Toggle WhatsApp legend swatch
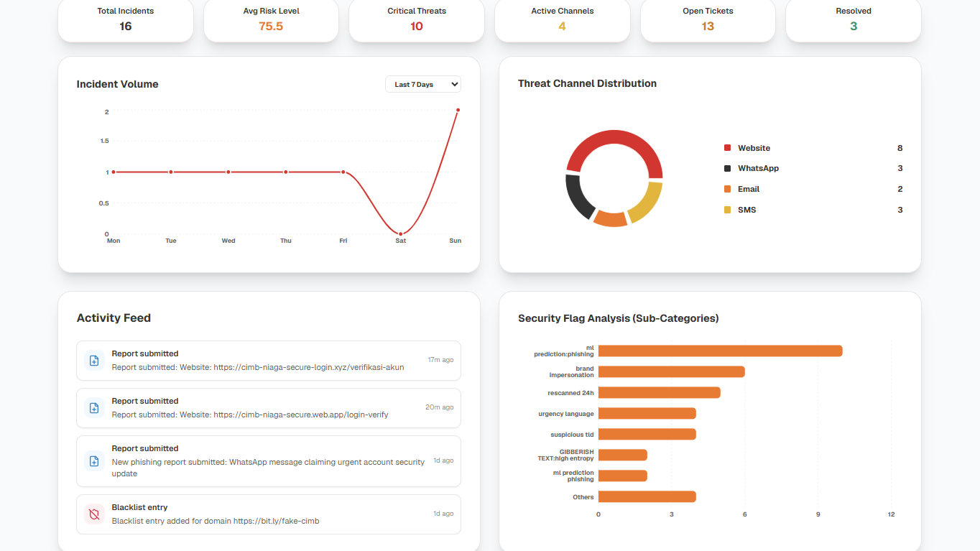Viewport: 980px width, 551px height. click(x=727, y=168)
